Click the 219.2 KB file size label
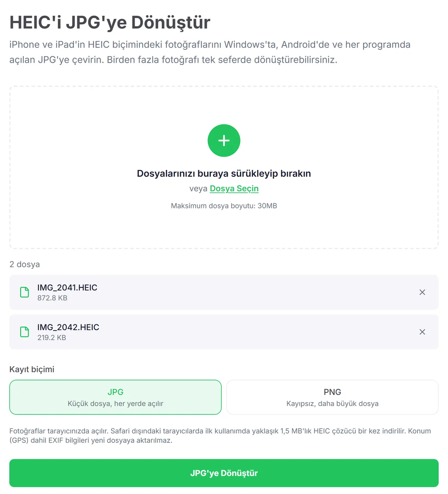 click(52, 338)
